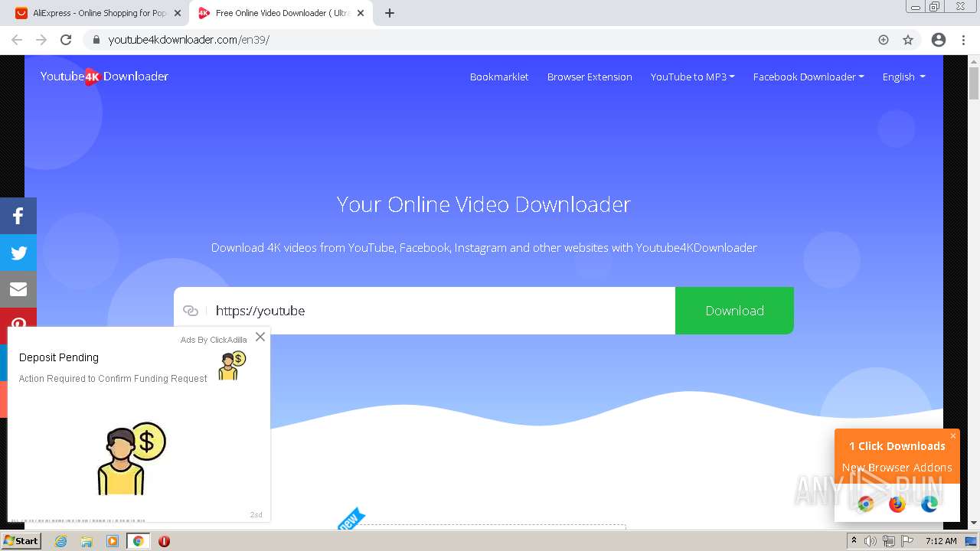Focus the video URL input field
Image resolution: width=980 pixels, height=551 pixels.
click(x=440, y=311)
